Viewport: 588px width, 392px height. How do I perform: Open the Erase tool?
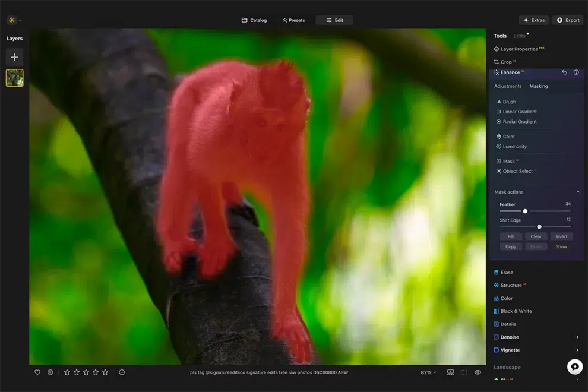506,273
